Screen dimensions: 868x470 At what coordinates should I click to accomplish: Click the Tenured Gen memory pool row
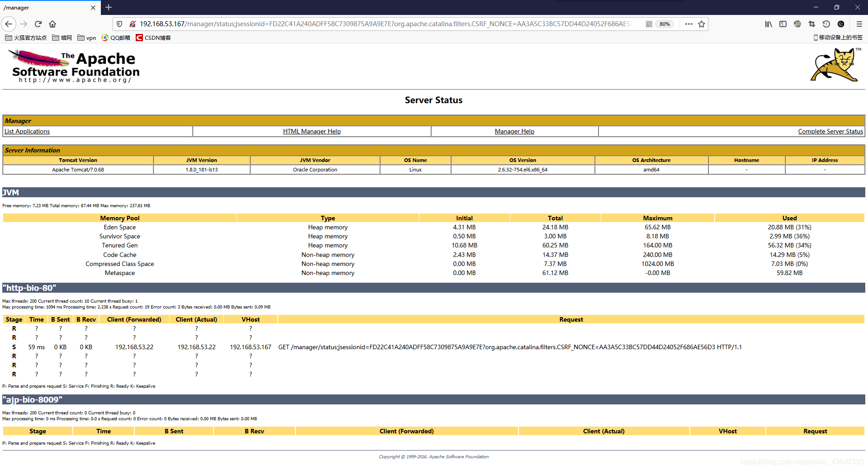click(433, 245)
